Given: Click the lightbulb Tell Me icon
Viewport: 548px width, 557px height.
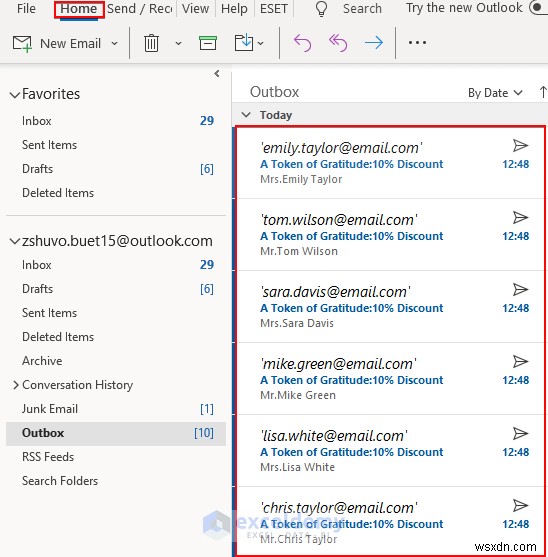Looking at the screenshot, I should coord(321,9).
